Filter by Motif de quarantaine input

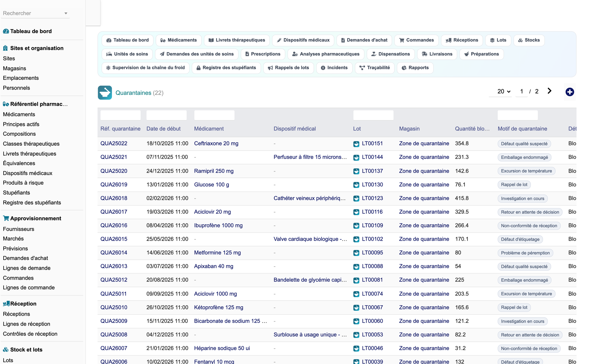[x=518, y=115]
